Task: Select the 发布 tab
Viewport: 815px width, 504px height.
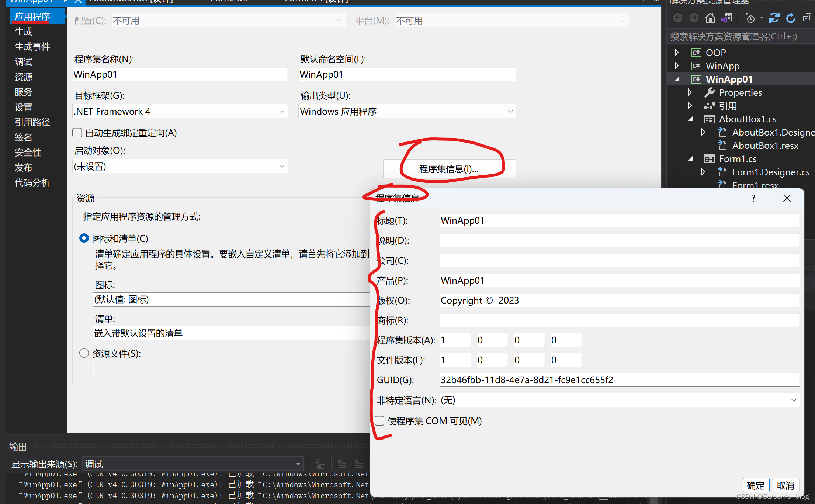Action: point(24,168)
